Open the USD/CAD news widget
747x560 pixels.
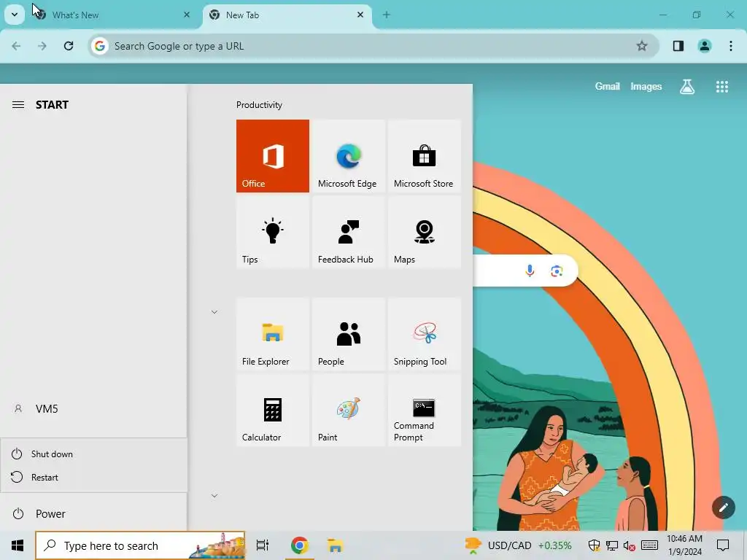(518, 545)
